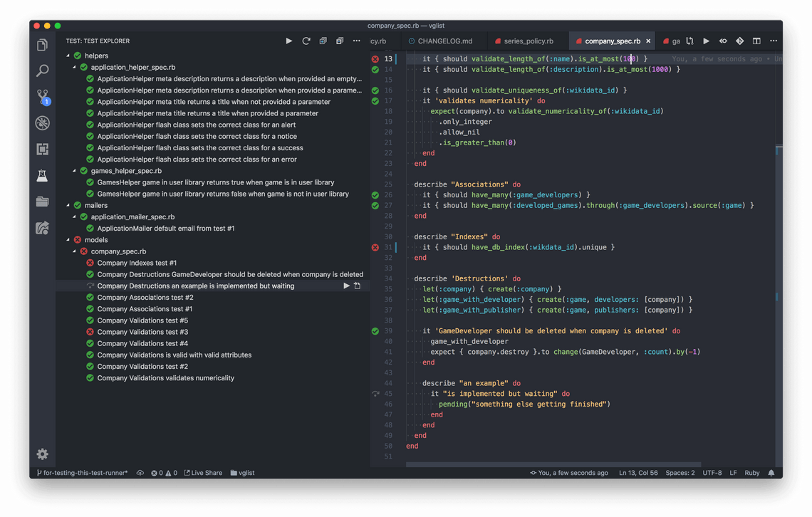Run all tests in Test Explorer
This screenshot has width=812, height=517.
coord(289,41)
